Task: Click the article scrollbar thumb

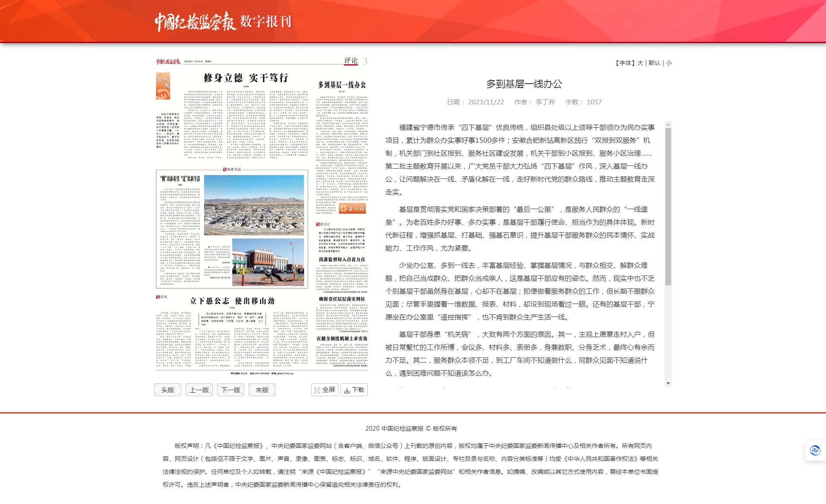Action: coord(668,207)
